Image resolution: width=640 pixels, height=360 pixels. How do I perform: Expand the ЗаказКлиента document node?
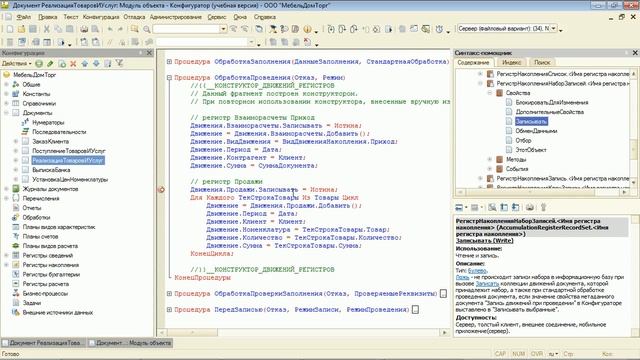tap(16, 141)
